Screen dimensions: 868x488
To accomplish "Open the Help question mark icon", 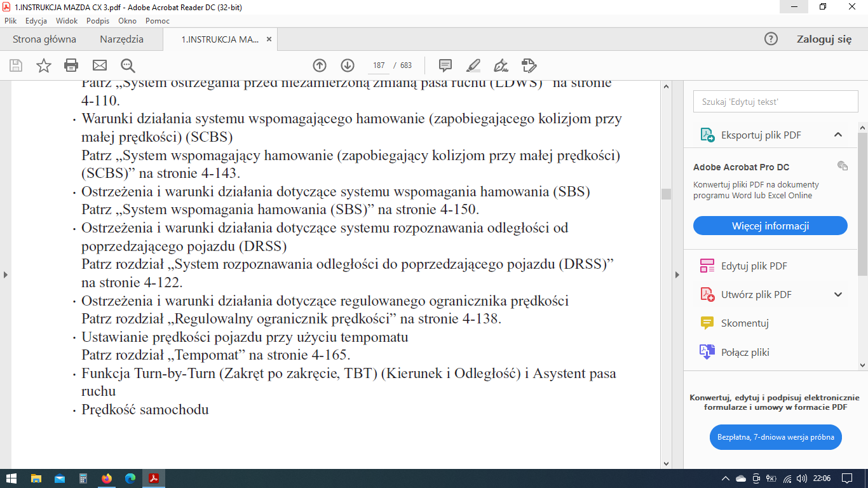I will pyautogui.click(x=771, y=39).
